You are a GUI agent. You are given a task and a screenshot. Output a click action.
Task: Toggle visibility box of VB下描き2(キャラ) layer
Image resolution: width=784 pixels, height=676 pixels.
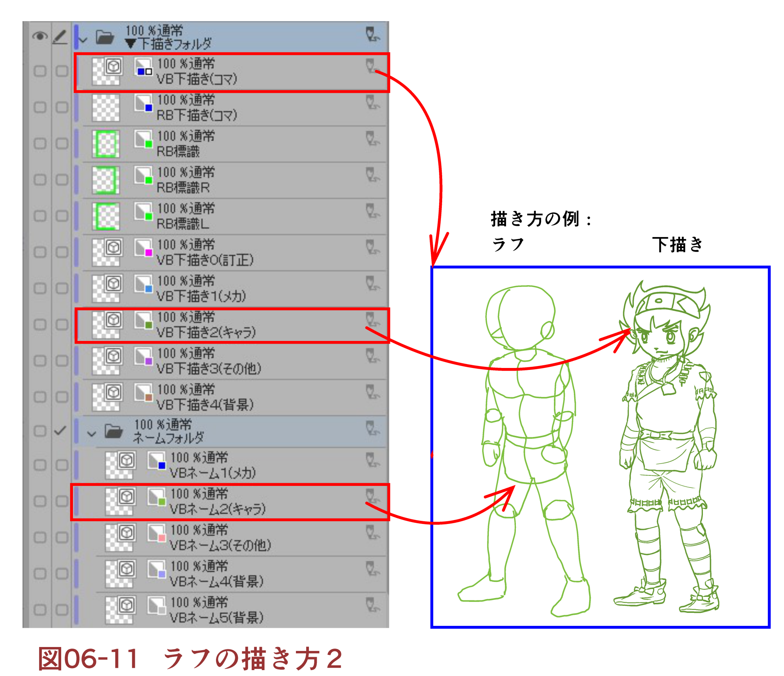(x=40, y=324)
